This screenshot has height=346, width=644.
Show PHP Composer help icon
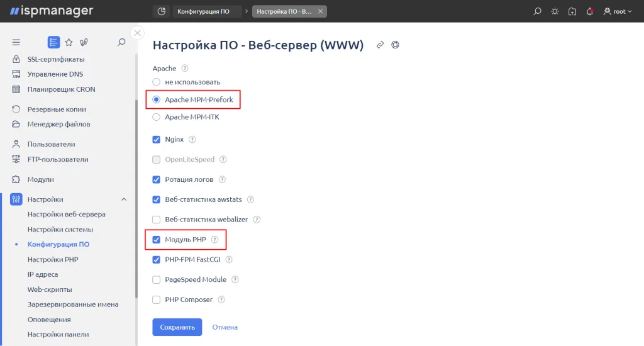pos(221,299)
